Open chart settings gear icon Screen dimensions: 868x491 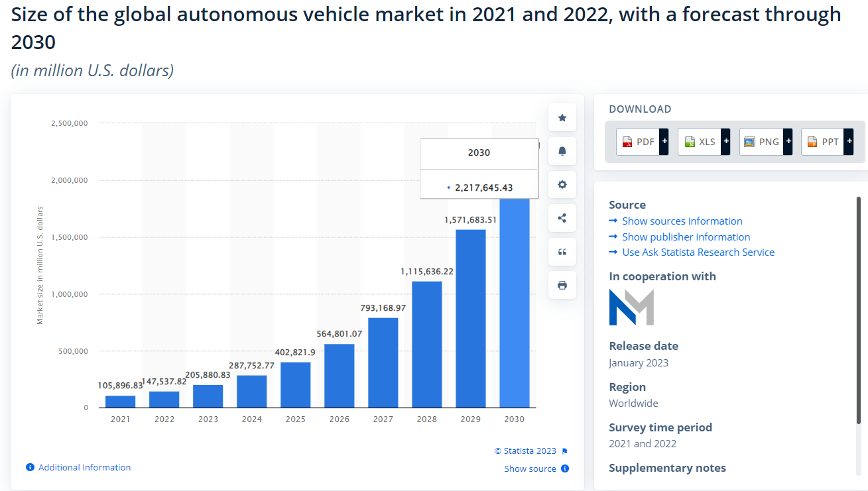coord(562,185)
